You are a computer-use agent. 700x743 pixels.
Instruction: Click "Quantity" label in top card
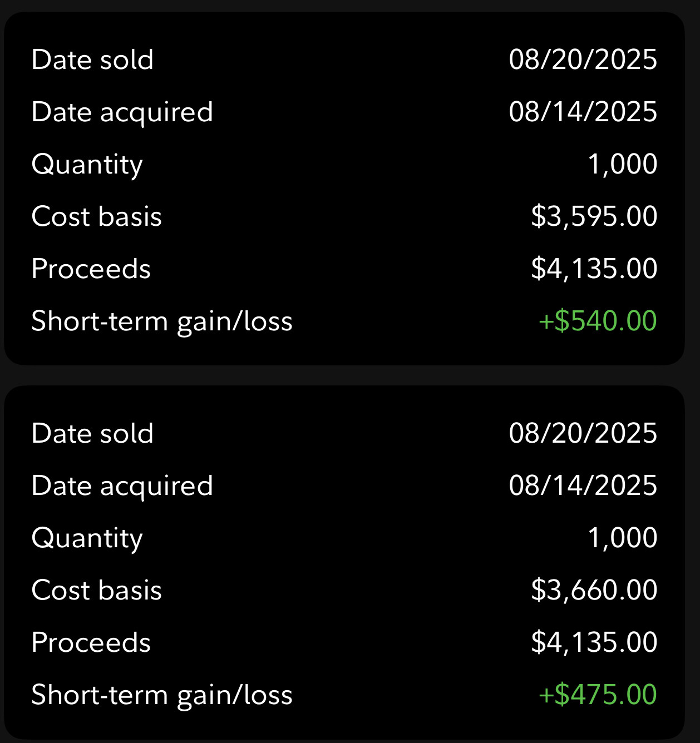pos(87,165)
